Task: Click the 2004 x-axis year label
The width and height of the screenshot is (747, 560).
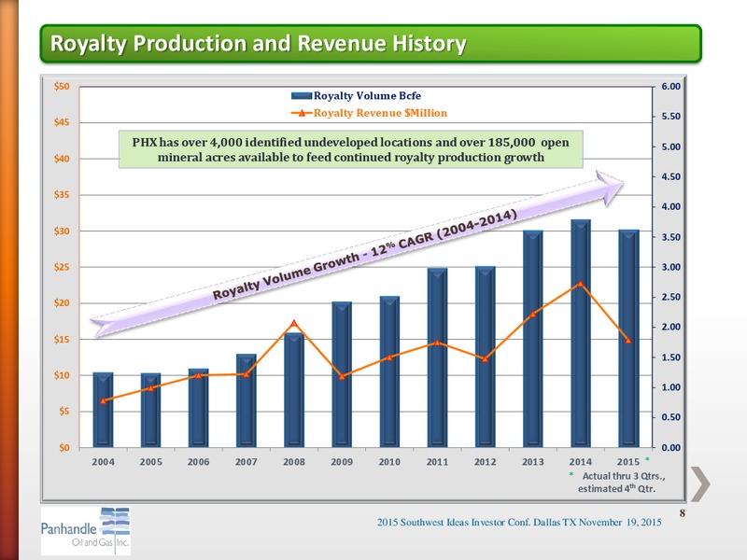Action: click(x=103, y=461)
